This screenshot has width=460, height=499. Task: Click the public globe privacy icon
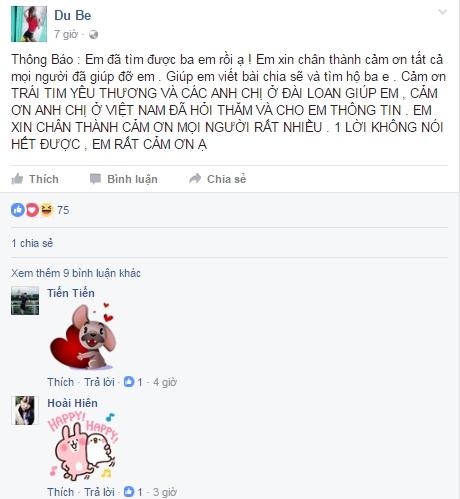point(94,35)
